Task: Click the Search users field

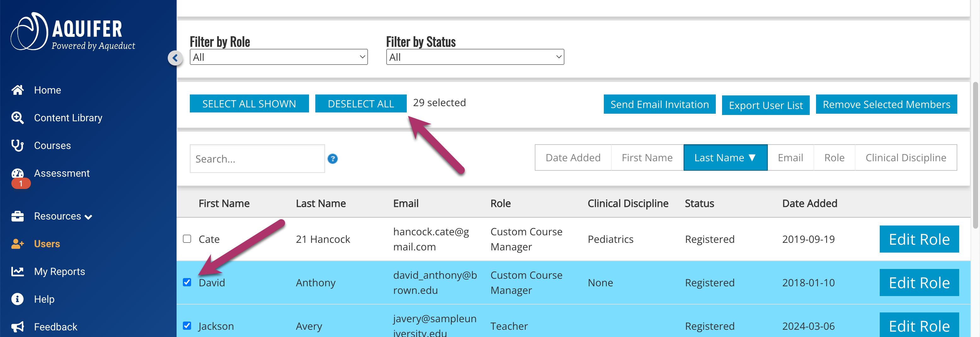Action: [257, 159]
